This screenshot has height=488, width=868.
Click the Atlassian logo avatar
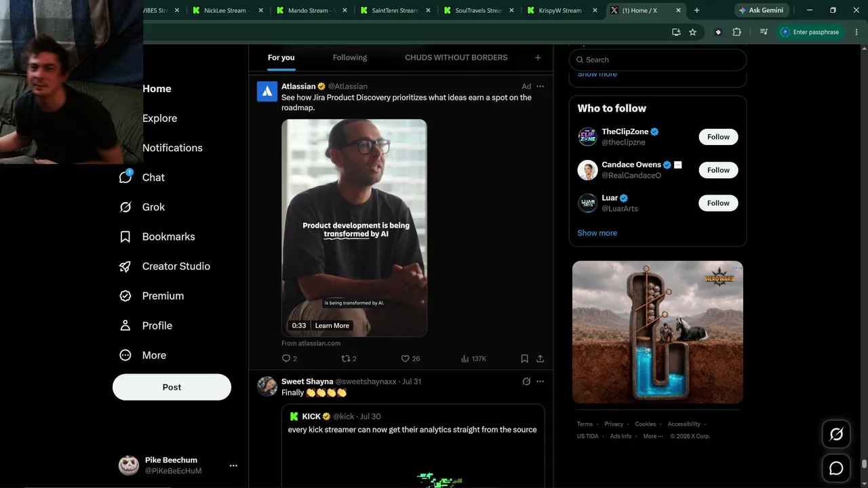tap(267, 91)
